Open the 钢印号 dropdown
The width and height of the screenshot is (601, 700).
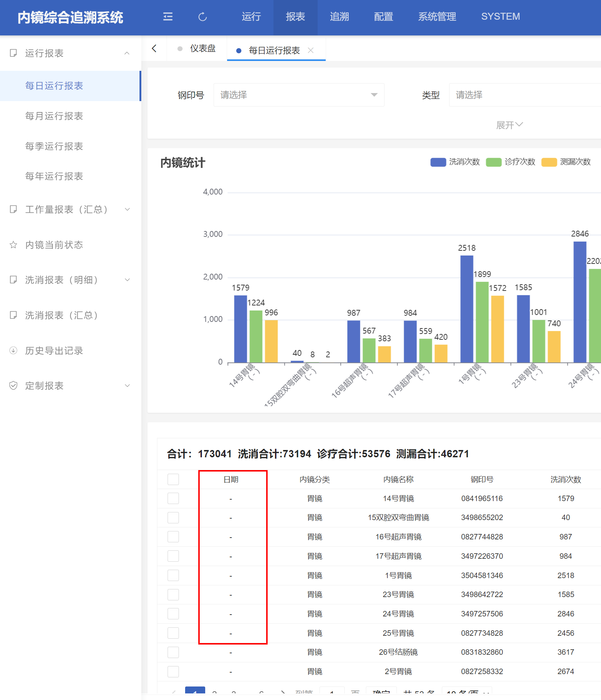[299, 95]
